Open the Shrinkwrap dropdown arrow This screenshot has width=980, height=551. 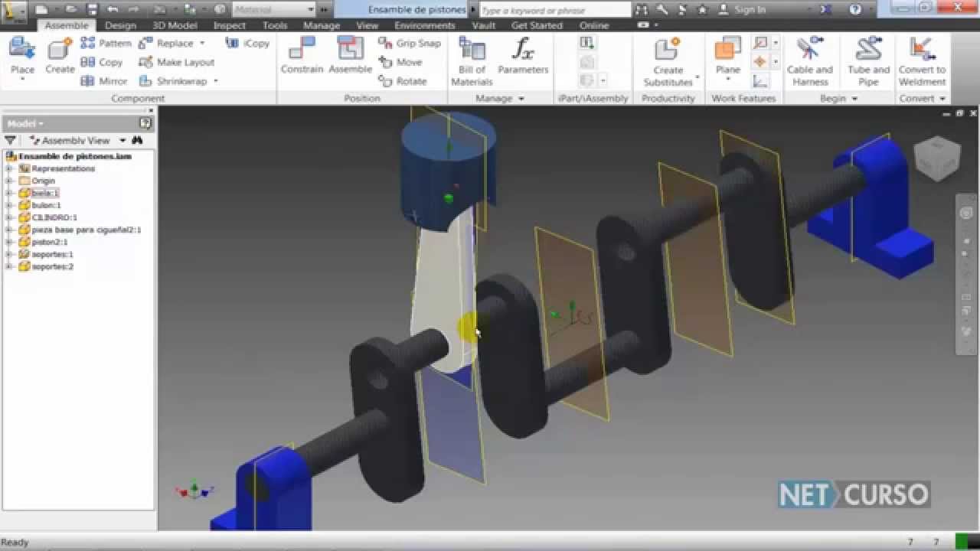(216, 80)
